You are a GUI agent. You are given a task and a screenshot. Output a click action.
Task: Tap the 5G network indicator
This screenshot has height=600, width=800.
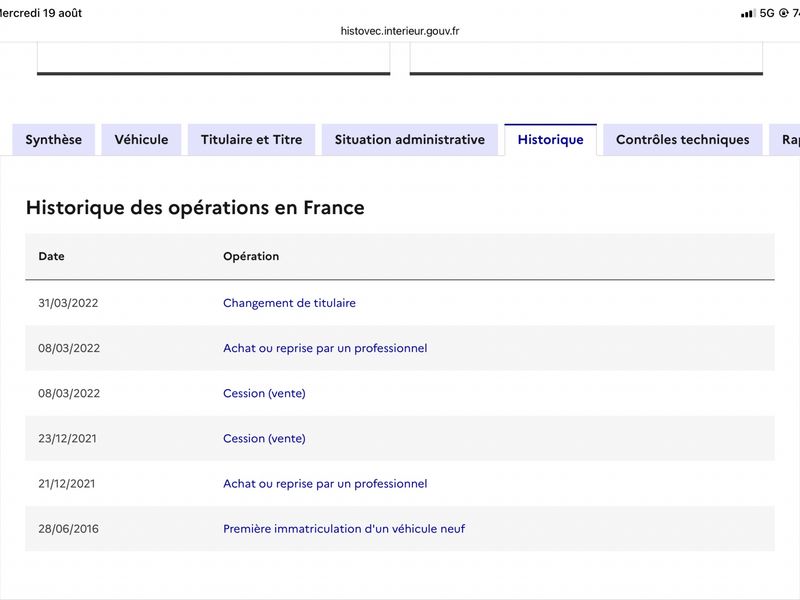[x=767, y=13]
